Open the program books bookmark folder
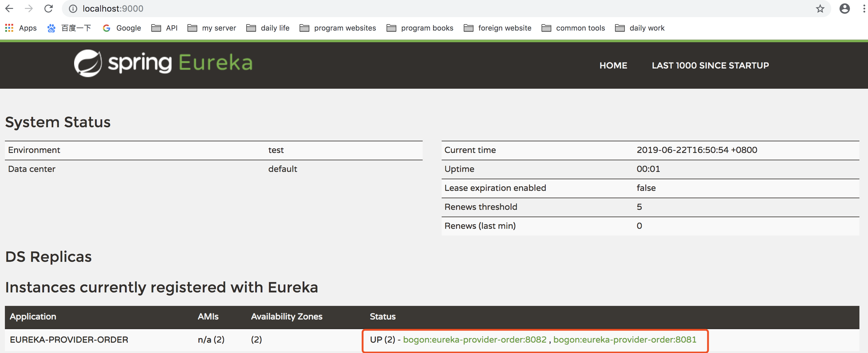868x353 pixels. (420, 28)
